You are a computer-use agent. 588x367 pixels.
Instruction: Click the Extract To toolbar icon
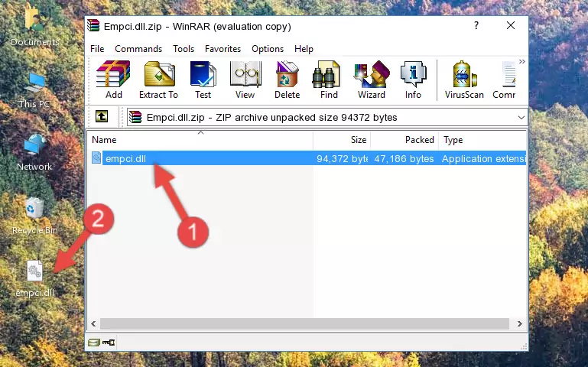tap(158, 80)
